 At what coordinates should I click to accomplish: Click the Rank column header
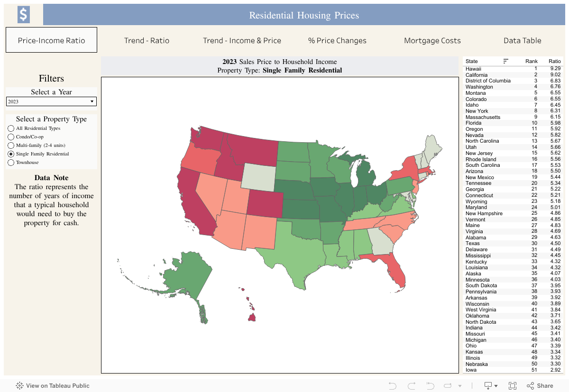coord(532,61)
